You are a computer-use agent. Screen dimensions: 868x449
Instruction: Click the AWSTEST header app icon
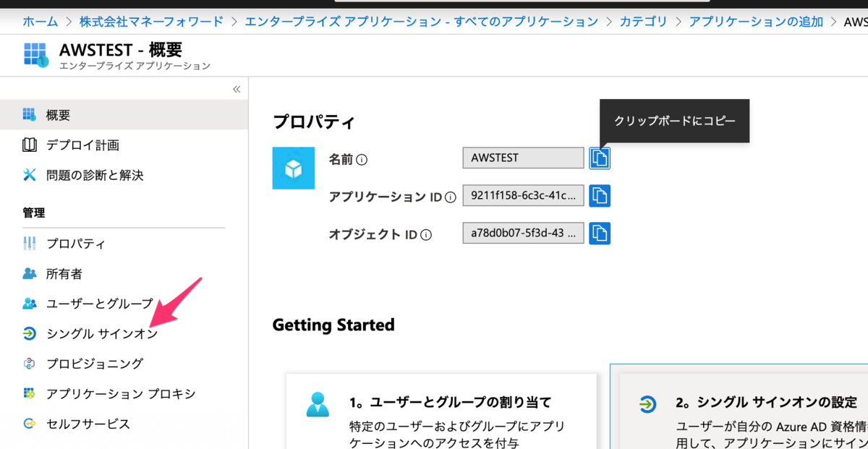coord(36,55)
